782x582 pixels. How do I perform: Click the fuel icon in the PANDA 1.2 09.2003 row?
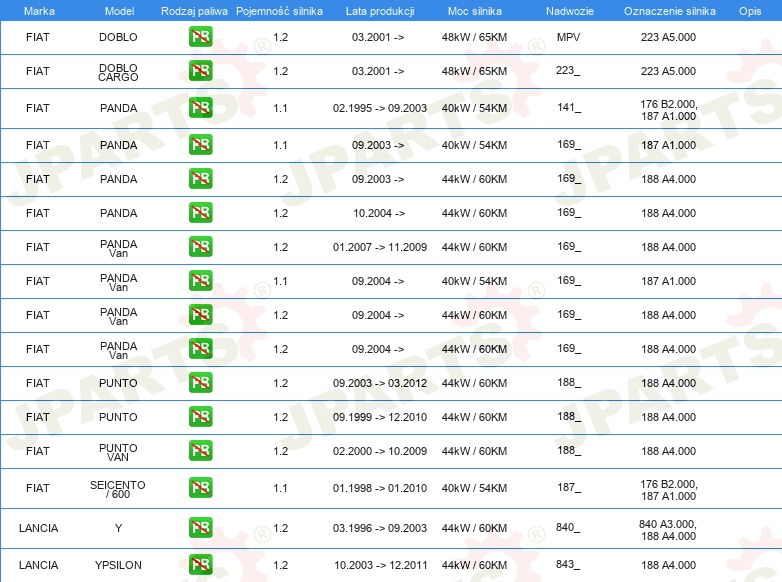coord(200,179)
